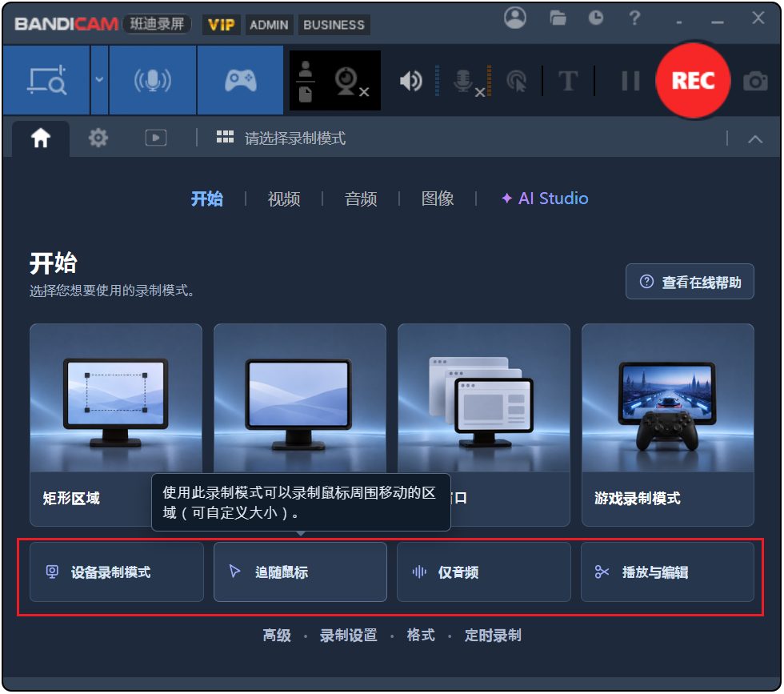
Task: Open the 定时录制 link
Action: tap(493, 636)
